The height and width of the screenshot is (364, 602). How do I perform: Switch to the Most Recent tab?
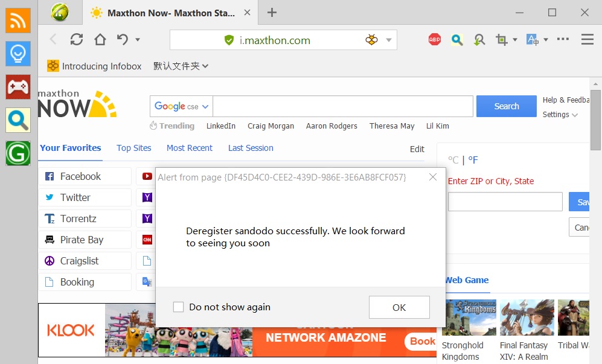(x=189, y=148)
